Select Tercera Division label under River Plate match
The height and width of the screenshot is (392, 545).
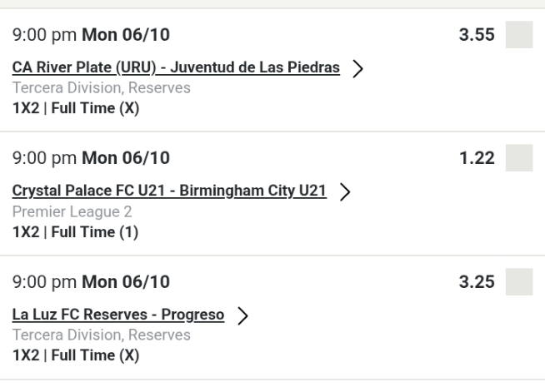click(x=102, y=89)
